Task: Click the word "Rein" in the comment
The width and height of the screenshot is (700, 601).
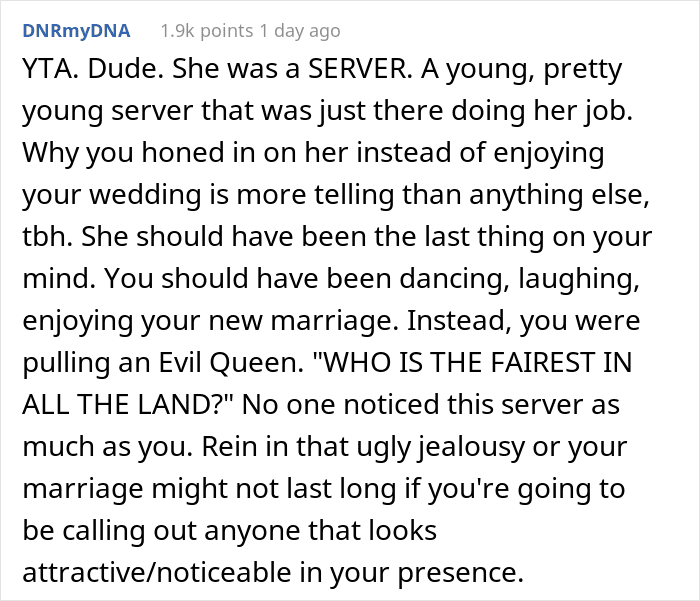Action: pos(228,447)
